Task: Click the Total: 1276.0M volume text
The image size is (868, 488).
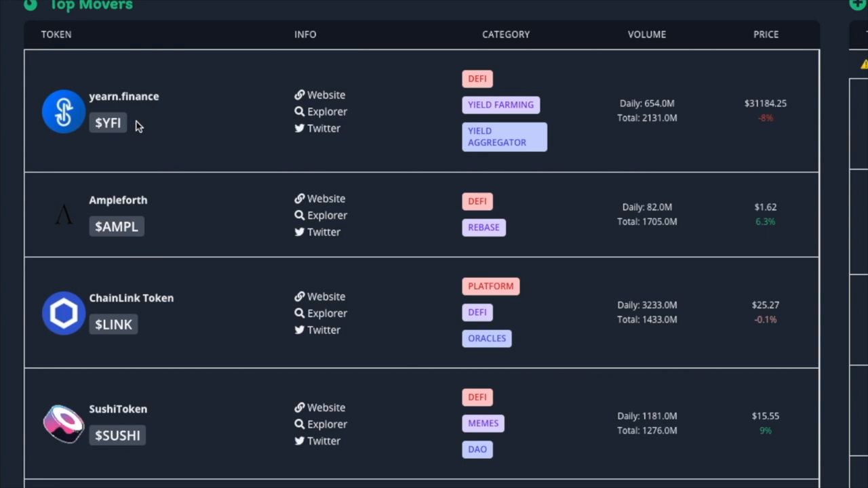Action: click(x=647, y=430)
